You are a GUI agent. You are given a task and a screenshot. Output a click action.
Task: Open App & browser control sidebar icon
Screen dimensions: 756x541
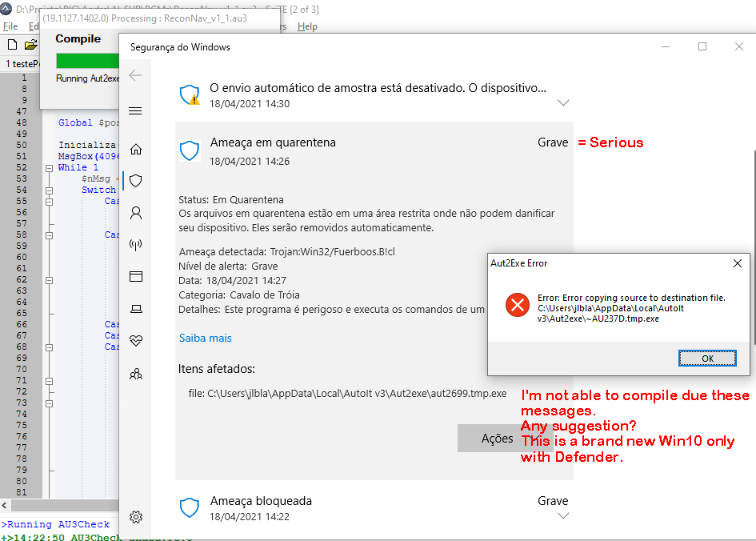point(136,276)
